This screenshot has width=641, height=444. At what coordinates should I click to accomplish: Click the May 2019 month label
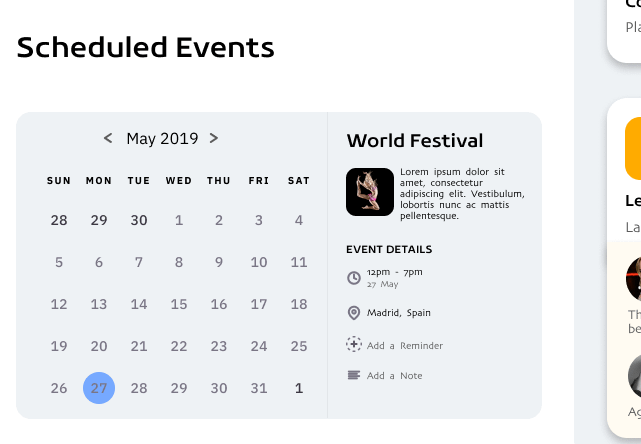click(x=162, y=139)
